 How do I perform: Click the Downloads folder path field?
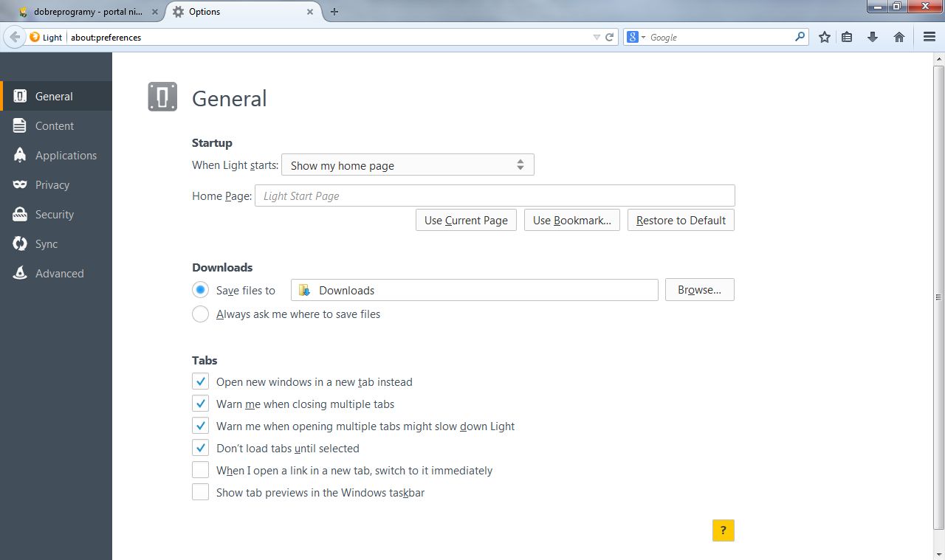(475, 290)
